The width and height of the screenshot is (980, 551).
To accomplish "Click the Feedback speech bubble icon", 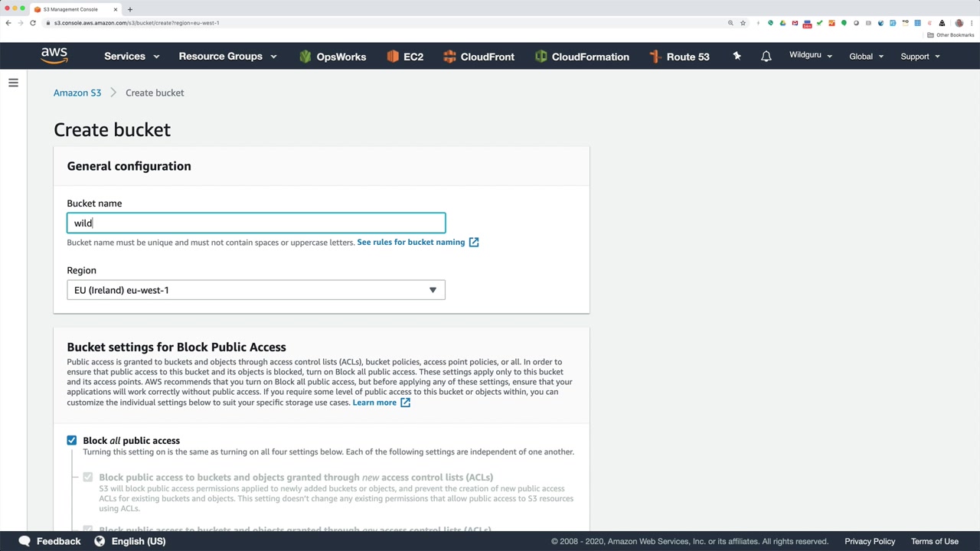I will pos(24,541).
